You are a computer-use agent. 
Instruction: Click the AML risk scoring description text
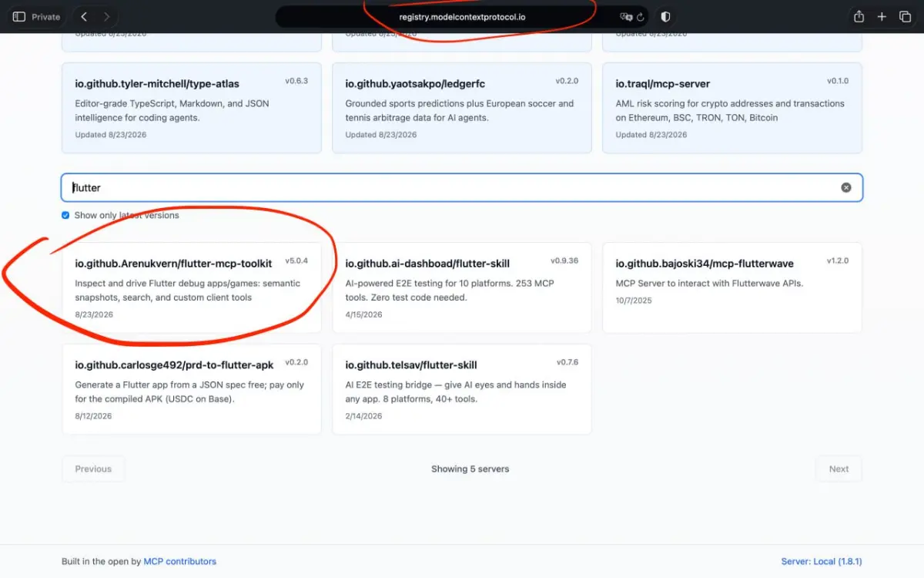[730, 110]
